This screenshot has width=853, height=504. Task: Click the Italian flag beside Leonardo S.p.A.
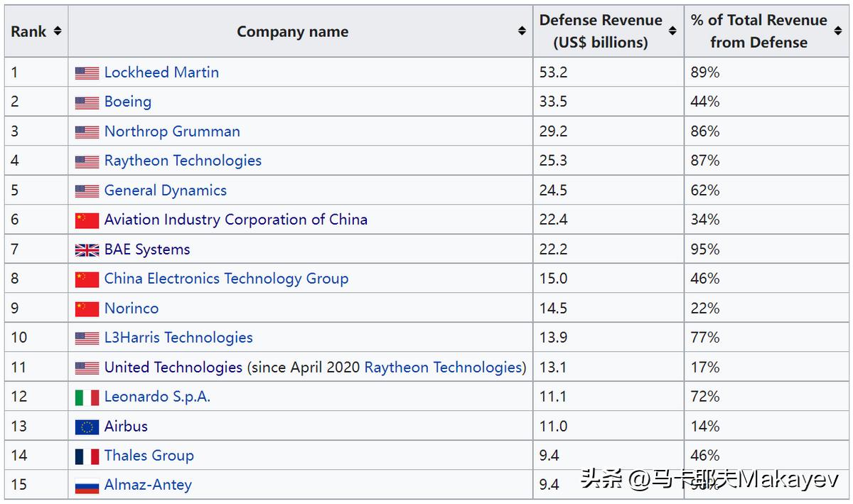87,397
